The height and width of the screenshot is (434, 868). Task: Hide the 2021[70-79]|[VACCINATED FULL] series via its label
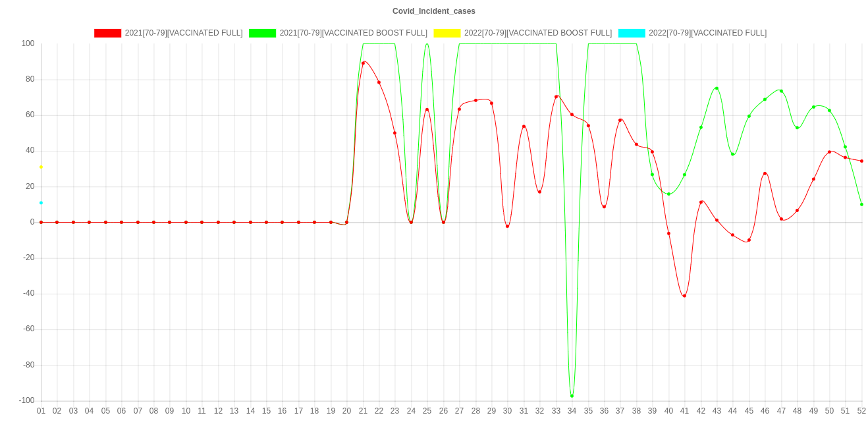pos(183,33)
